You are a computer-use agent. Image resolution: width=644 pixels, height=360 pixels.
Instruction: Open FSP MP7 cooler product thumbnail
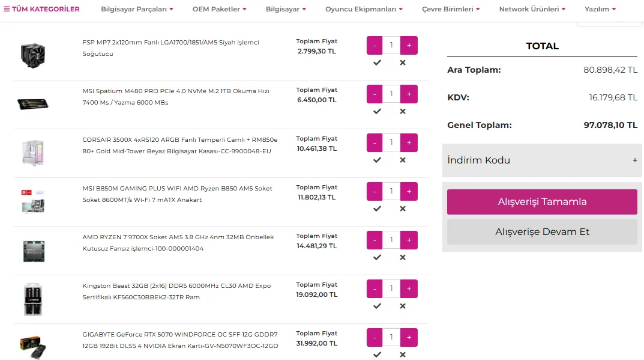33,55
